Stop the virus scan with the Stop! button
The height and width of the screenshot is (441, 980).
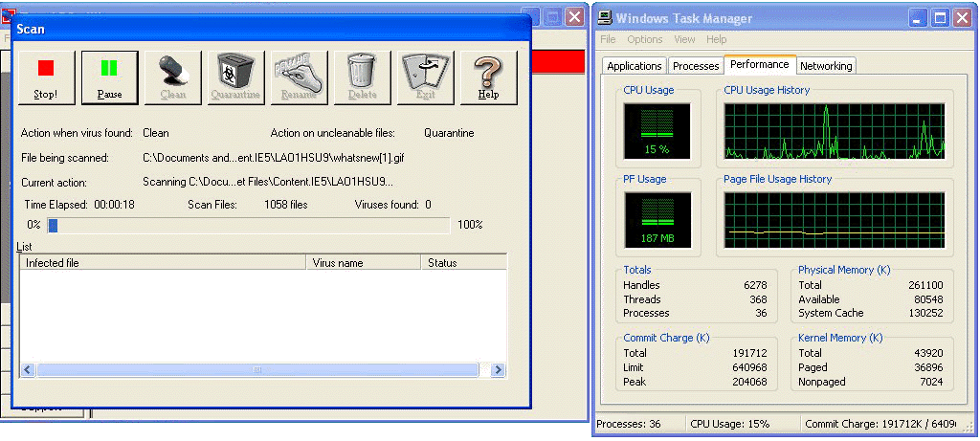click(x=46, y=77)
